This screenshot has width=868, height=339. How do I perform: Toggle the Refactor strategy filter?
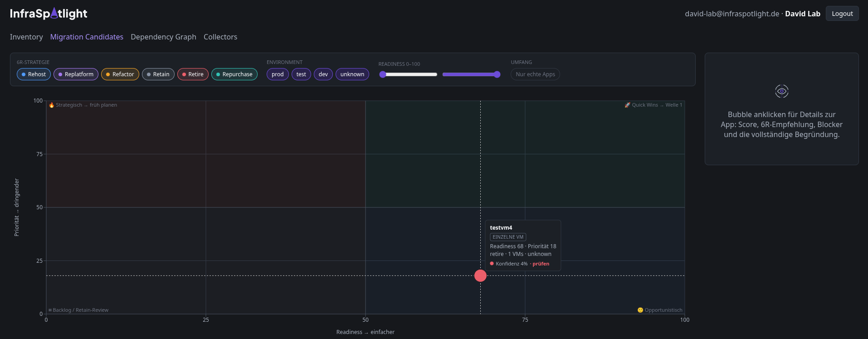tap(120, 74)
